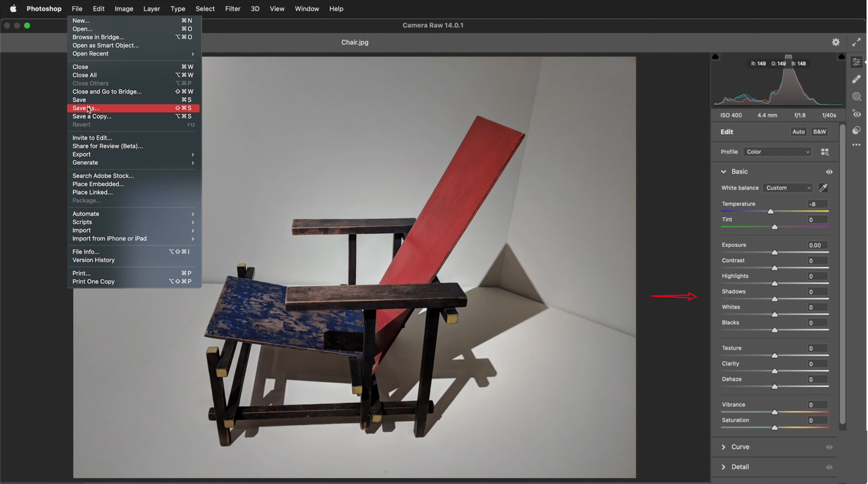868x484 pixels.
Task: Toggle Curve panel visibility eye
Action: point(829,447)
